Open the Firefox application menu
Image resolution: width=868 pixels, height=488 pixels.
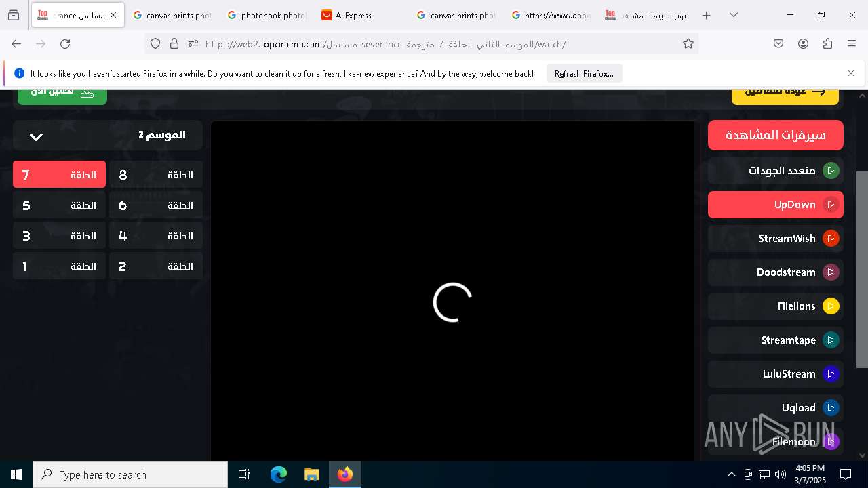coord(852,43)
